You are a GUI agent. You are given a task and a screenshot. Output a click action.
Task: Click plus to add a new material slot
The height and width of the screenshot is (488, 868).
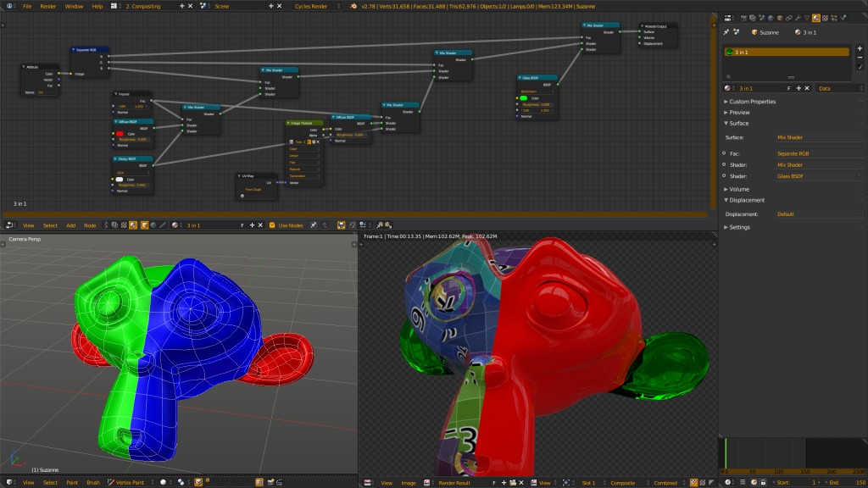(x=860, y=47)
